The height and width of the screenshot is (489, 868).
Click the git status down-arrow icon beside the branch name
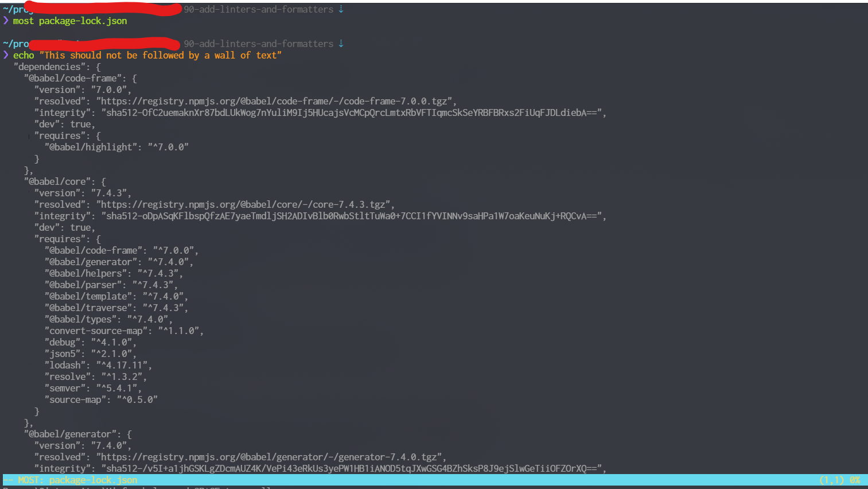point(341,9)
